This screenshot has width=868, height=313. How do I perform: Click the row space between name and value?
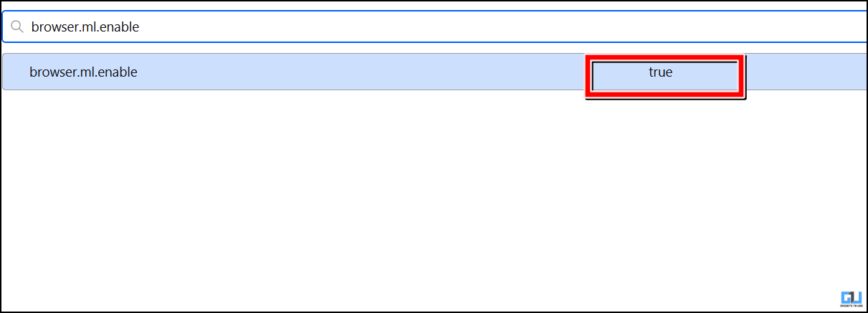click(x=358, y=72)
